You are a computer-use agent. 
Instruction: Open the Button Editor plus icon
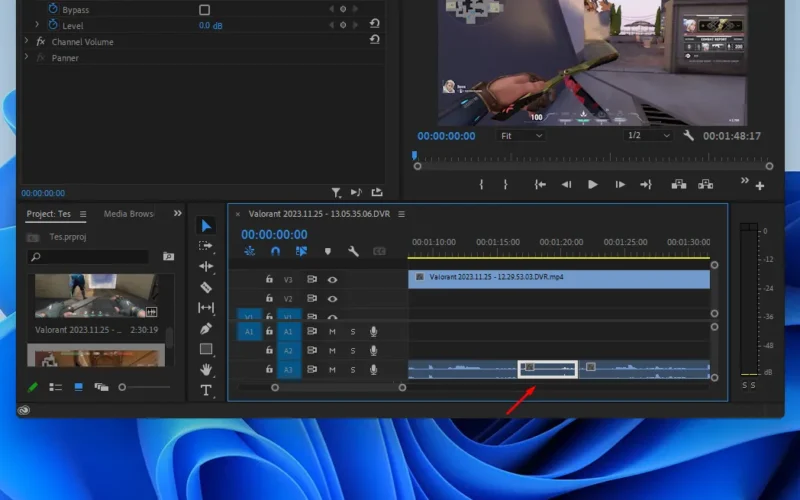[760, 186]
